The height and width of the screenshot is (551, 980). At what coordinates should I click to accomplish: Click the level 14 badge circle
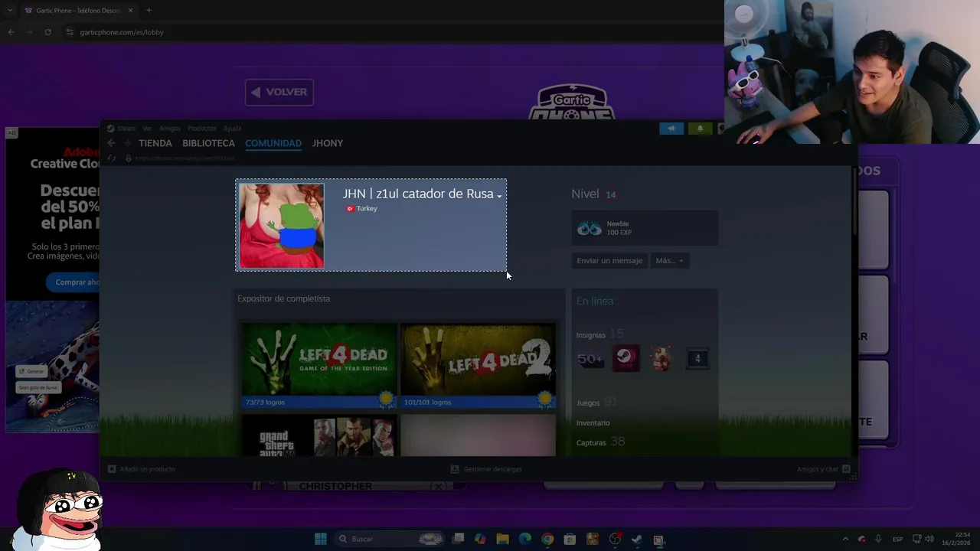click(610, 194)
